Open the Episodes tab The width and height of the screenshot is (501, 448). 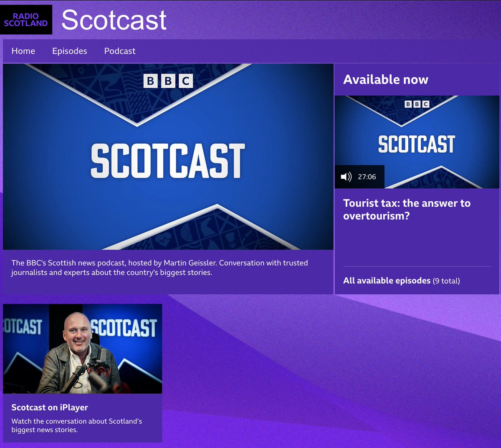(70, 51)
